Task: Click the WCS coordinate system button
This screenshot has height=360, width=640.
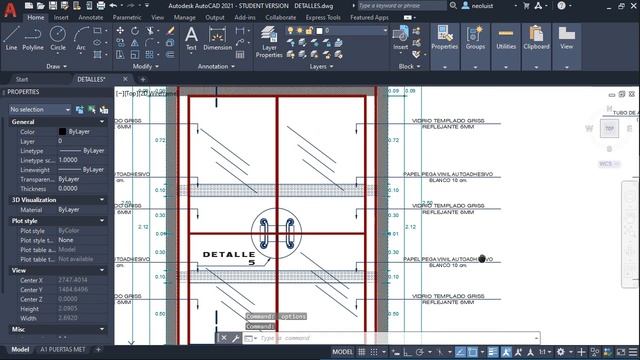Action: point(608,164)
